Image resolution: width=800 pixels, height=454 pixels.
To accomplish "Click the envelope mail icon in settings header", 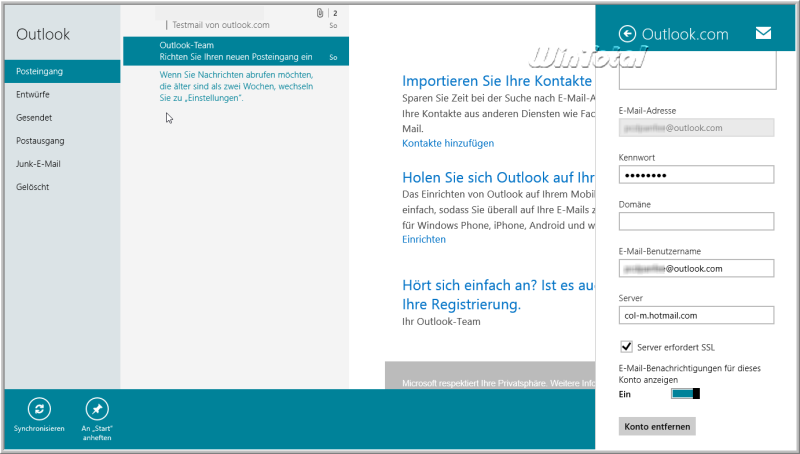I will (763, 33).
